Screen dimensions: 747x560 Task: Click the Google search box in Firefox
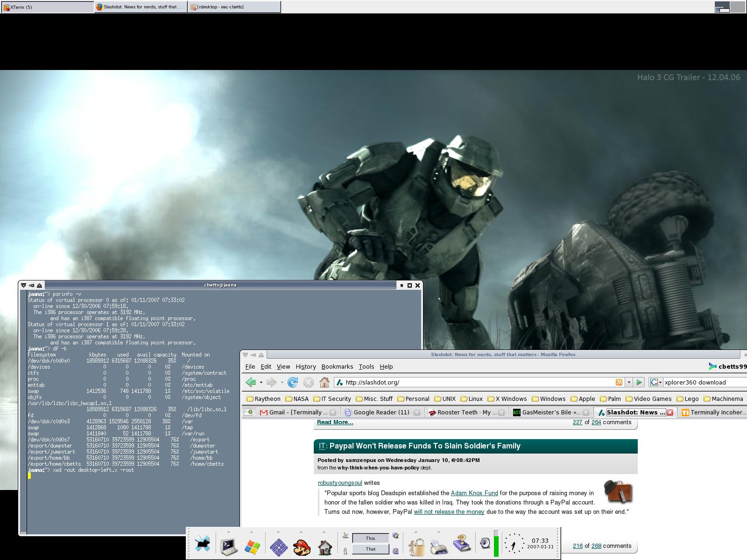[705, 382]
